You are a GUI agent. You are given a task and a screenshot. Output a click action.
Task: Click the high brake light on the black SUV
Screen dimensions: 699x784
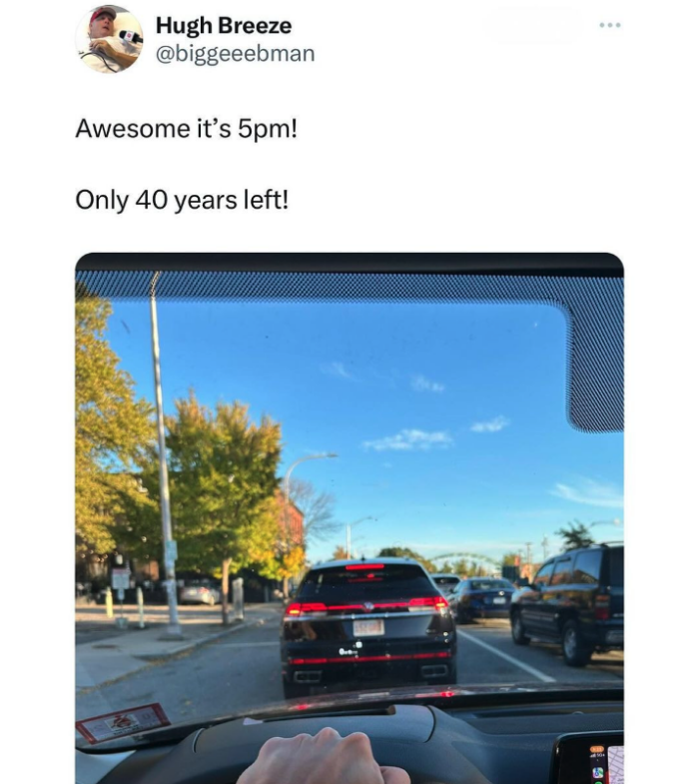pos(364,567)
